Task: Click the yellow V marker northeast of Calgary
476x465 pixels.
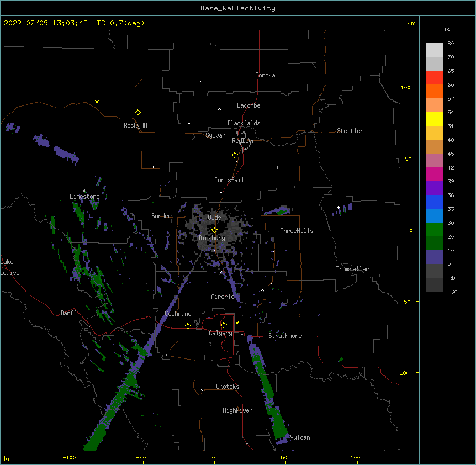Action: pyautogui.click(x=237, y=323)
